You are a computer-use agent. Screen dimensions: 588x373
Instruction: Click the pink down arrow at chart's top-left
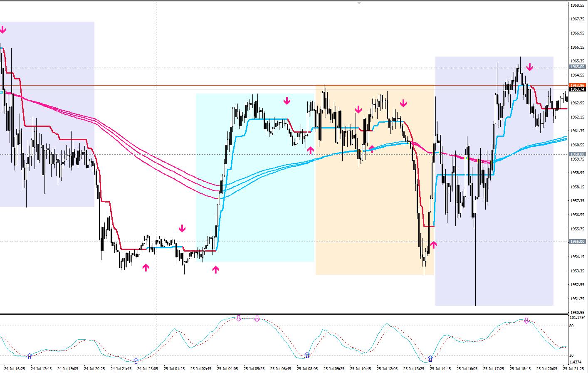3,30
